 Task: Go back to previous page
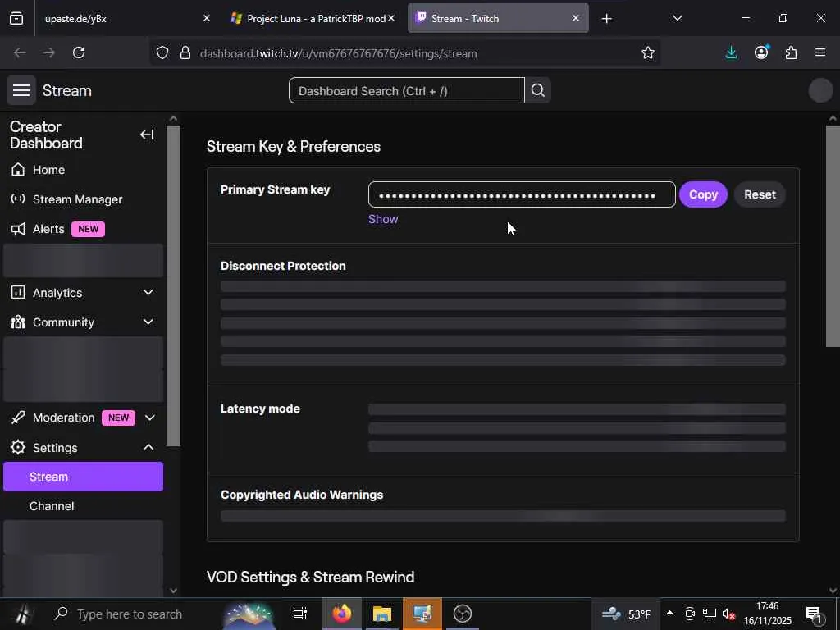coord(20,52)
